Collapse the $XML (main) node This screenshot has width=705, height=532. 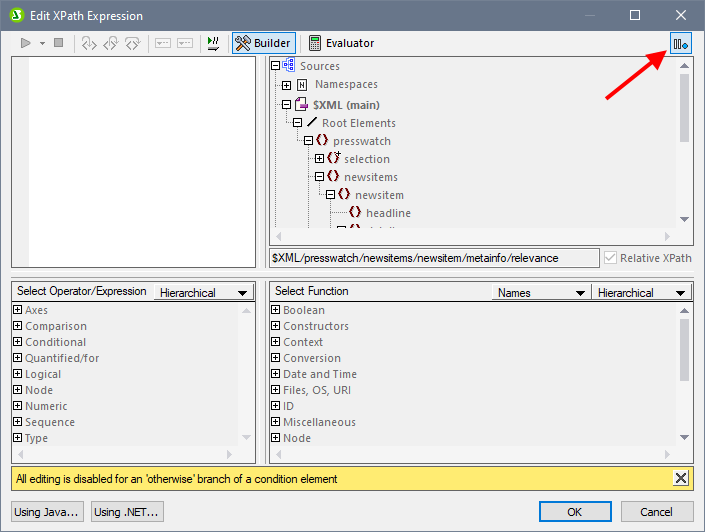[286, 105]
